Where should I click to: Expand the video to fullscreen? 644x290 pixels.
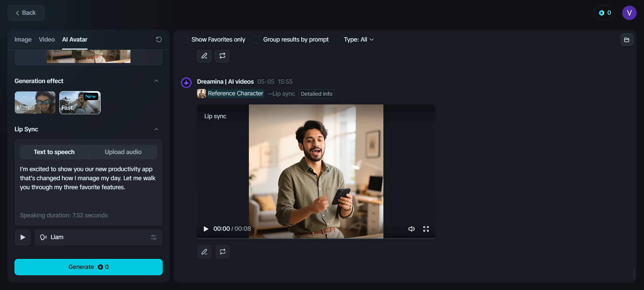pos(426,229)
